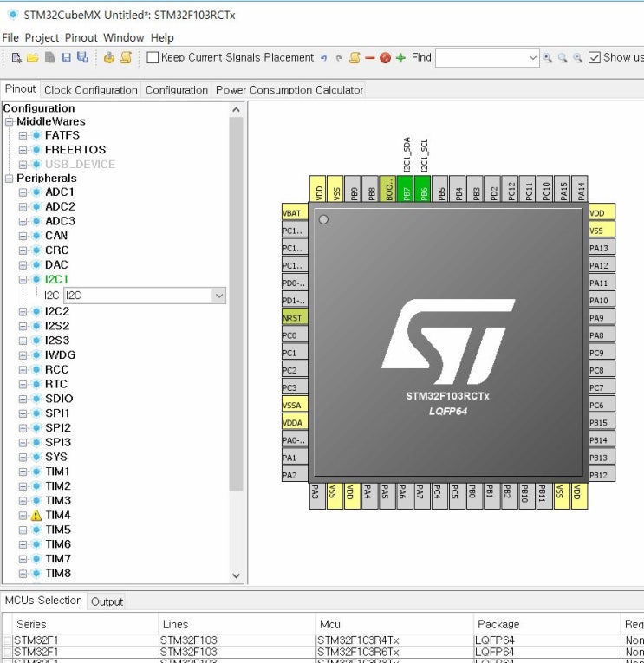Click the Generate Code gear icon
The width and height of the screenshot is (644, 663).
[x=108, y=57]
